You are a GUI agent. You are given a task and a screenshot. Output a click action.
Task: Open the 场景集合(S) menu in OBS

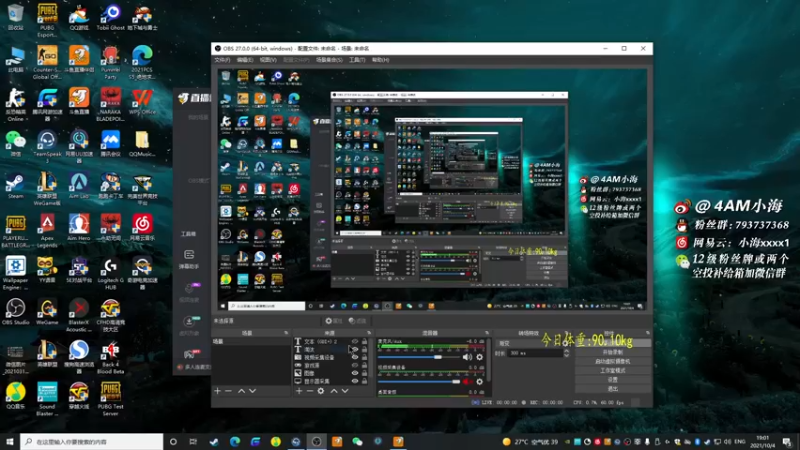tap(329, 60)
